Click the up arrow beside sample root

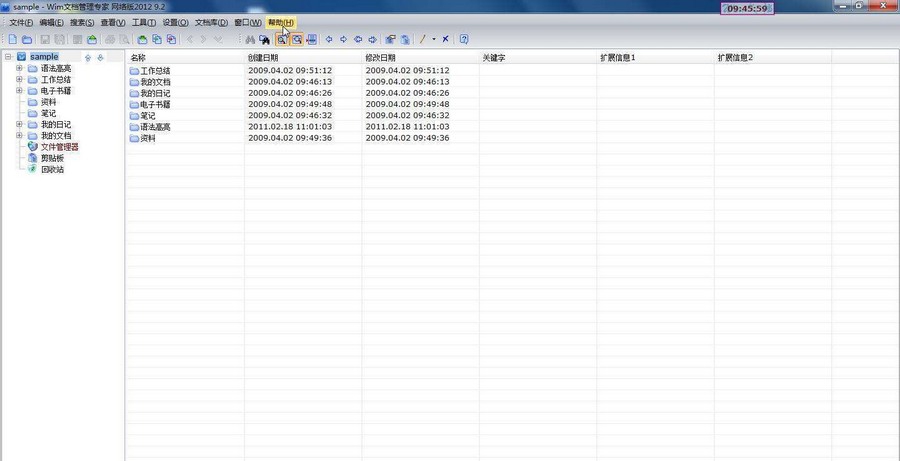88,57
